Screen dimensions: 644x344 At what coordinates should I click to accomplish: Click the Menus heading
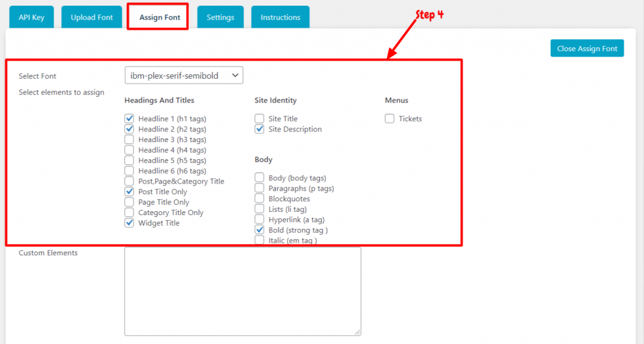[x=397, y=100]
